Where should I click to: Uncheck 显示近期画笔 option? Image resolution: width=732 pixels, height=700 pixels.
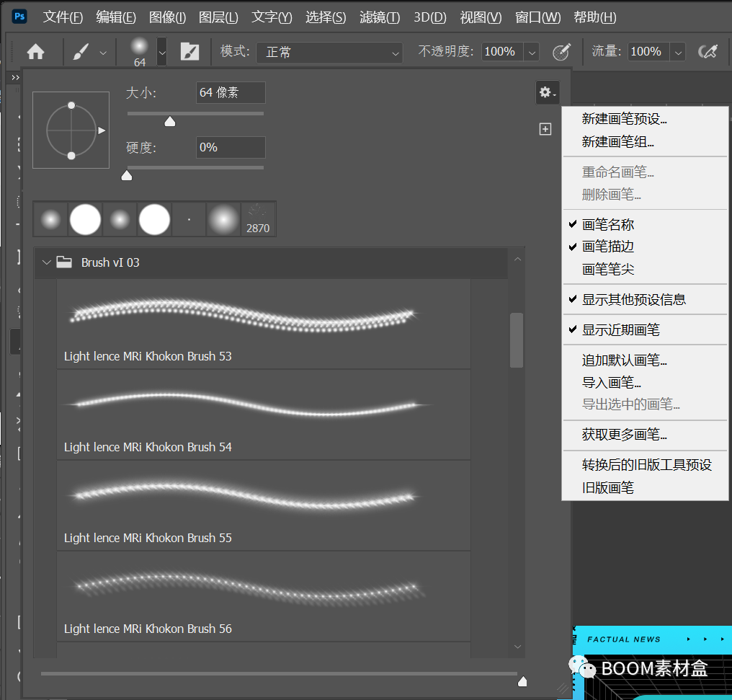point(620,330)
